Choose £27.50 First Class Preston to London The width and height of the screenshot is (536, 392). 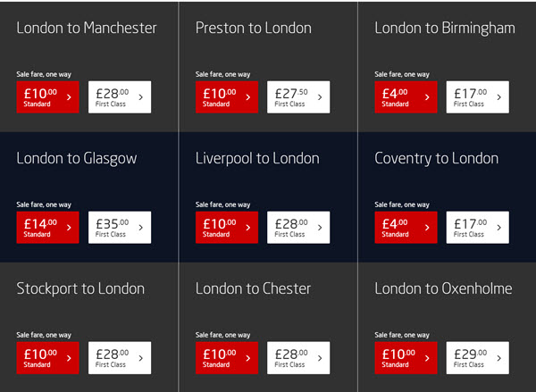298,97
